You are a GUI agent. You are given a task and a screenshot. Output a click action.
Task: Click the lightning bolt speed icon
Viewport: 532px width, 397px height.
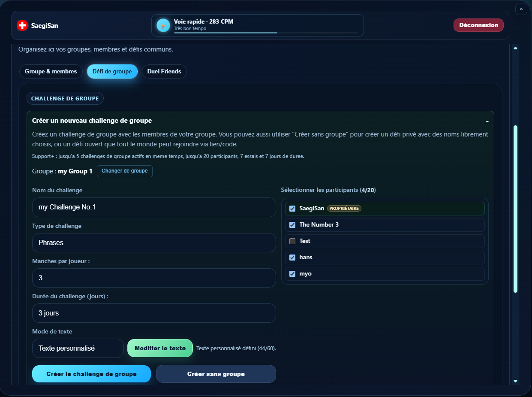click(x=163, y=25)
